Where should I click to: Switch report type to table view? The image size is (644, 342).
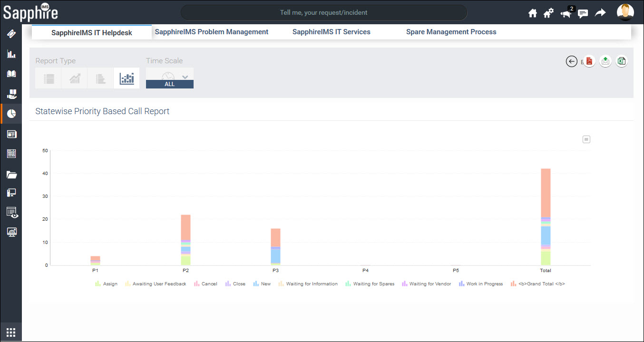[x=48, y=78]
